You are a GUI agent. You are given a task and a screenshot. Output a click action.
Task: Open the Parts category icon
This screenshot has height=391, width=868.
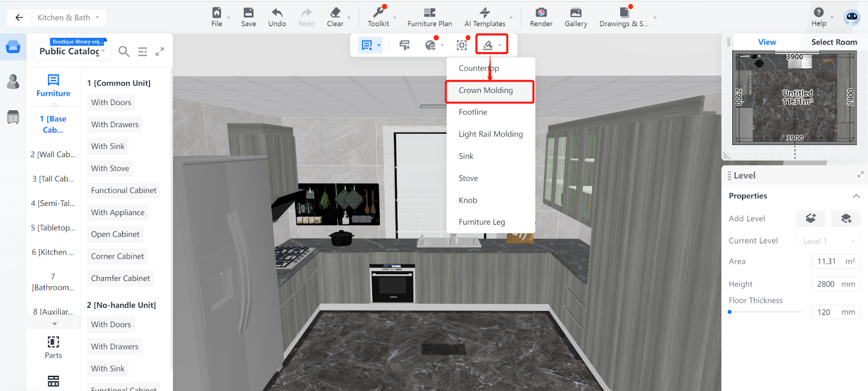[53, 342]
